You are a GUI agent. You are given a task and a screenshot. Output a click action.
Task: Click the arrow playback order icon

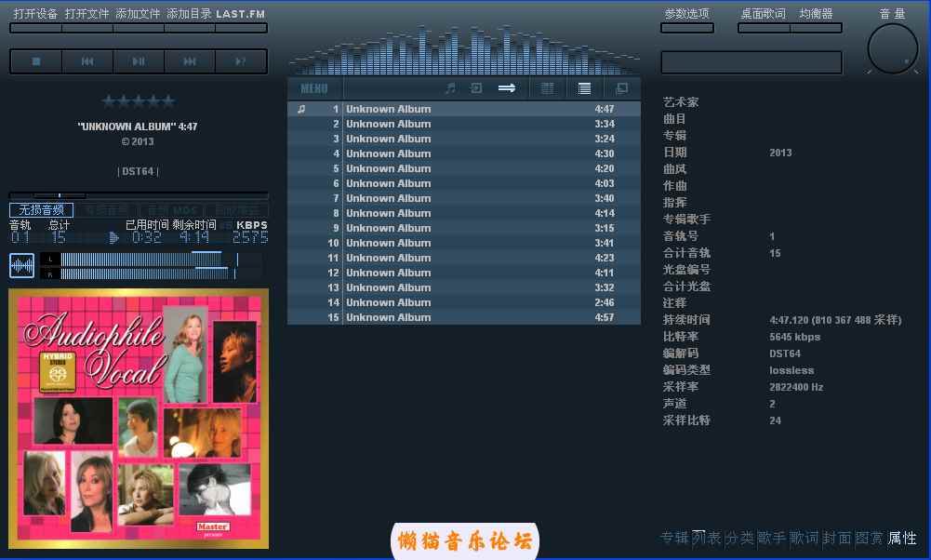click(507, 88)
